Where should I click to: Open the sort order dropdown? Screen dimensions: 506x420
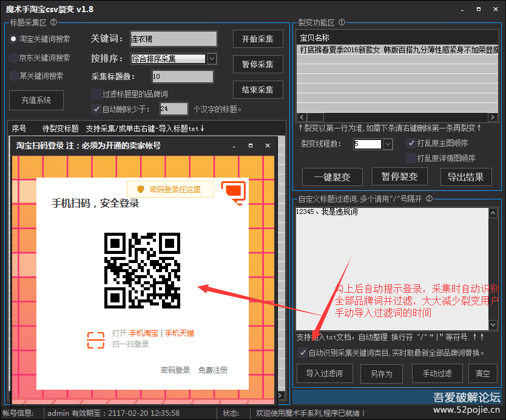click(212, 59)
